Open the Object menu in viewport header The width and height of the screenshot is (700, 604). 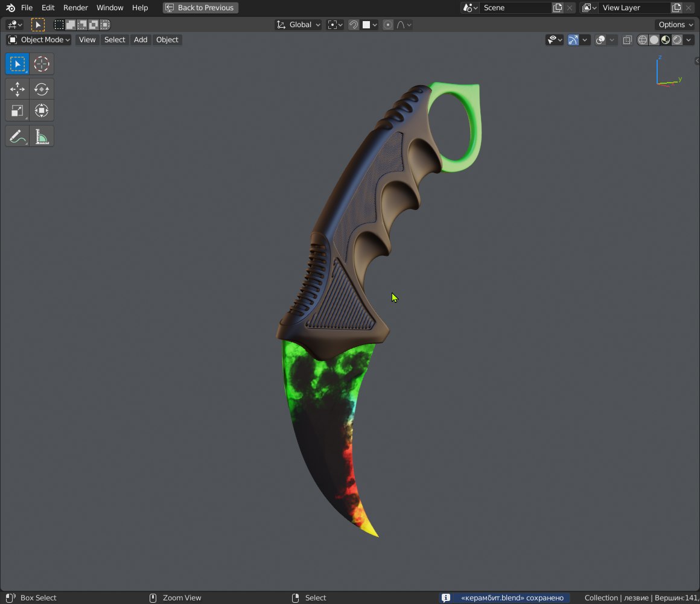point(167,40)
